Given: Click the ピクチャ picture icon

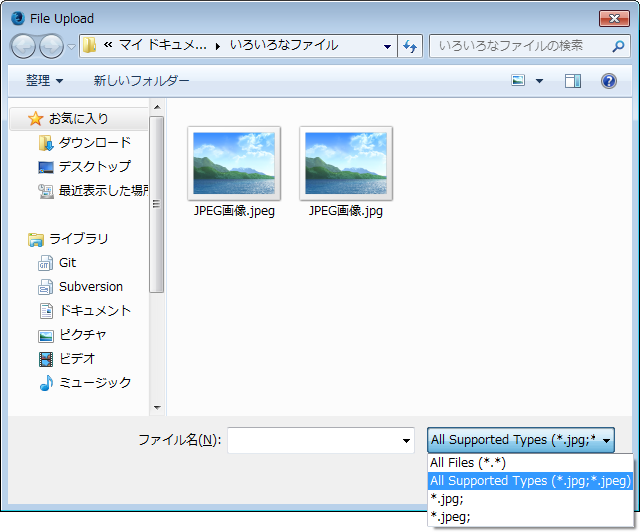Looking at the screenshot, I should click(46, 336).
